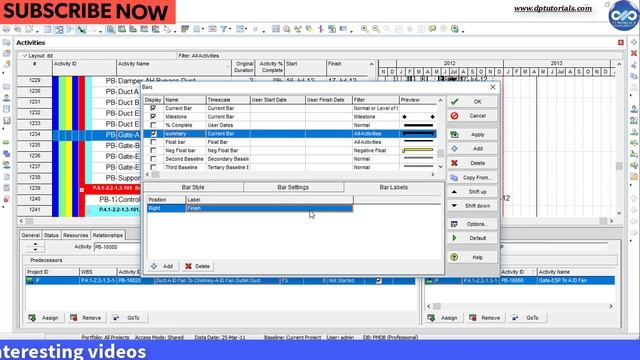Screen dimensions: 640x360
Task: Click the bars list scroll-right arrow
Action: tap(433, 175)
